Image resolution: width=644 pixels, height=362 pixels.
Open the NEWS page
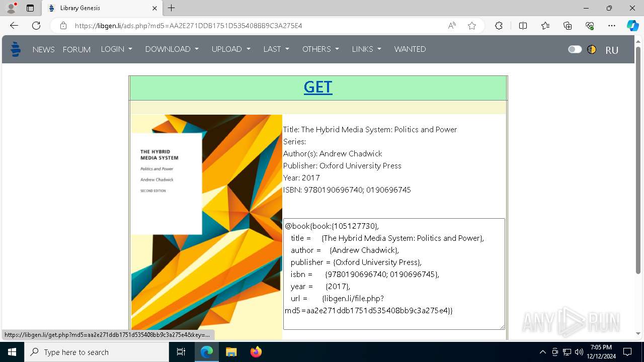(x=43, y=49)
